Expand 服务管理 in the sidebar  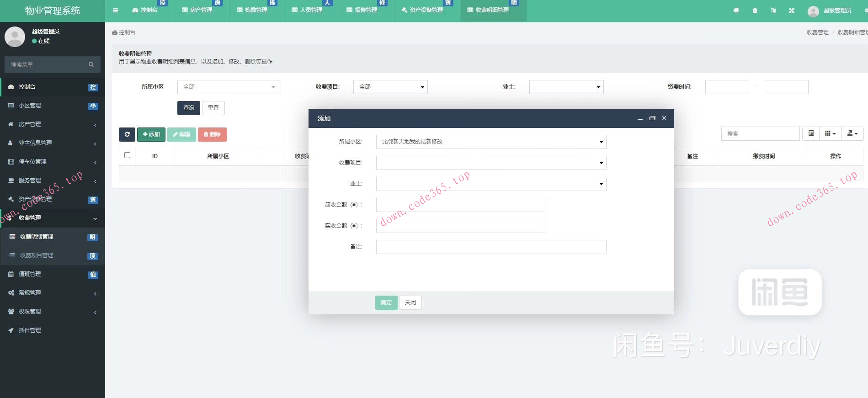[x=53, y=180]
